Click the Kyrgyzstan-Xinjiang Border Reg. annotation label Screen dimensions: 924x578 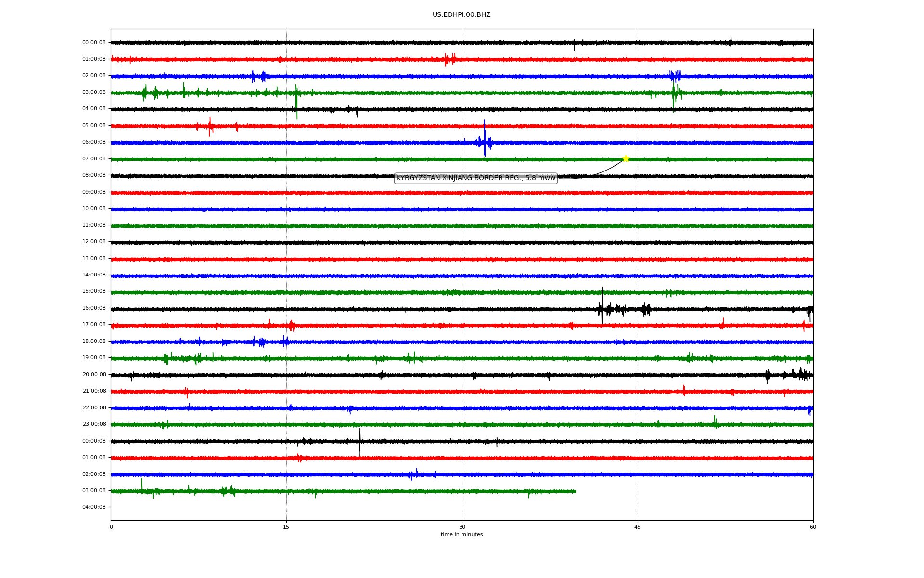[x=475, y=178]
